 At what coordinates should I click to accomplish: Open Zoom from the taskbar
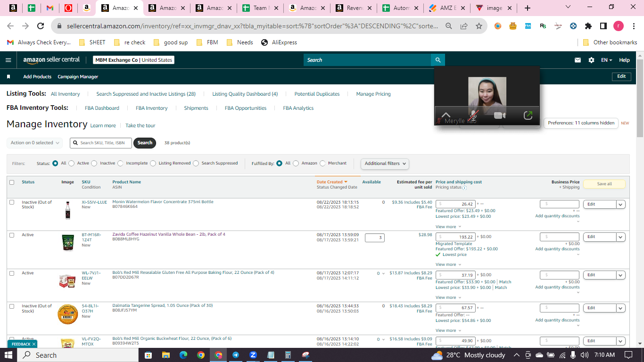pyautogui.click(x=253, y=355)
